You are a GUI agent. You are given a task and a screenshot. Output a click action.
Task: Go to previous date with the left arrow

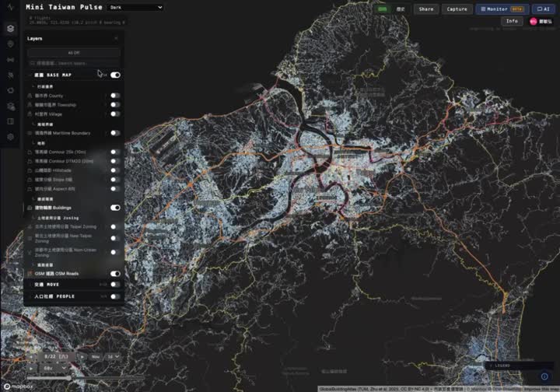click(x=32, y=357)
